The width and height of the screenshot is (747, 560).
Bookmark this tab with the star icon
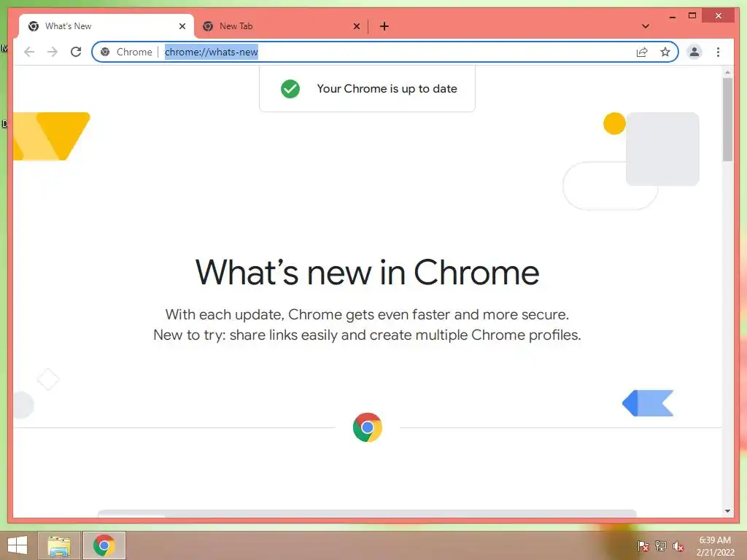(665, 52)
